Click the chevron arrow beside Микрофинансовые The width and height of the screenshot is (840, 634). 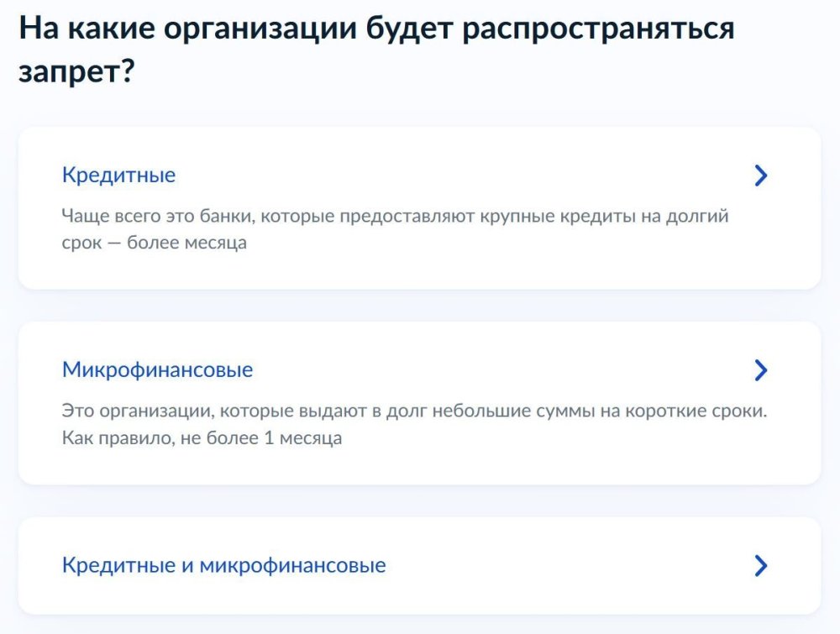(x=760, y=370)
